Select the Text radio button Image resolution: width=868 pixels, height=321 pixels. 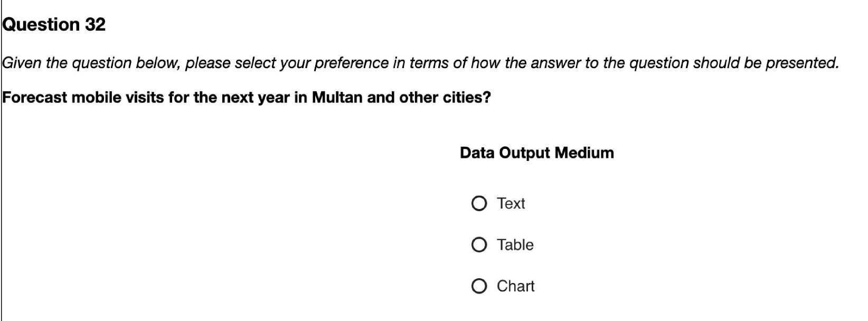pyautogui.click(x=479, y=203)
